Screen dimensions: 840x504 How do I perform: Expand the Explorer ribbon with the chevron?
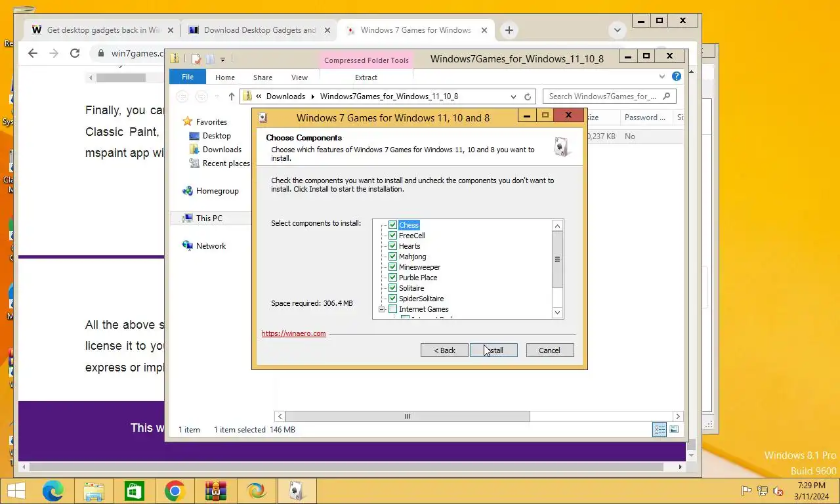pos(662,77)
